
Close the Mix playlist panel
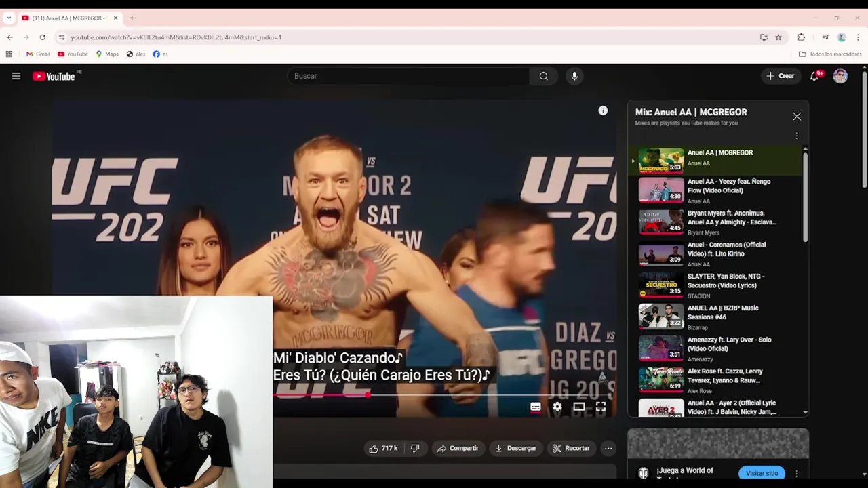pos(797,117)
